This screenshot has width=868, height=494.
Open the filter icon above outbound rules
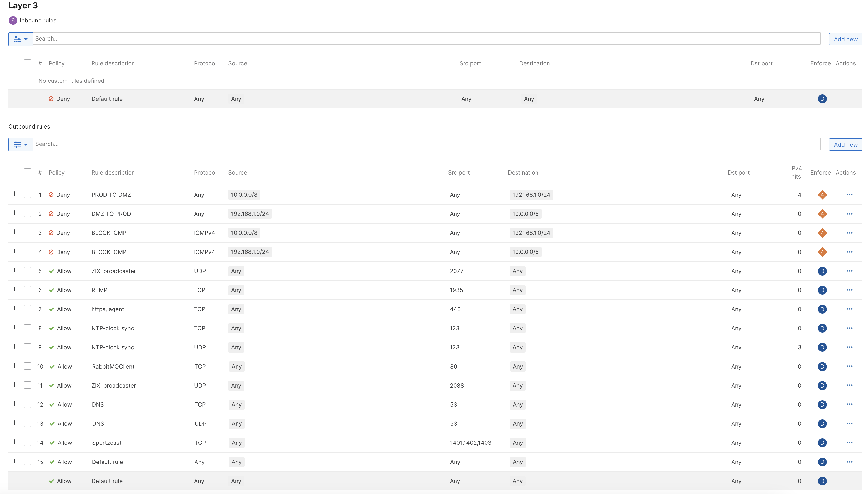(x=18, y=144)
